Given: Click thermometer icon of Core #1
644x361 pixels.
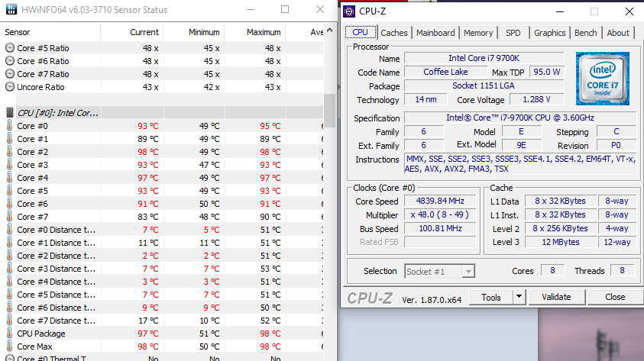Looking at the screenshot, I should click(x=9, y=139).
